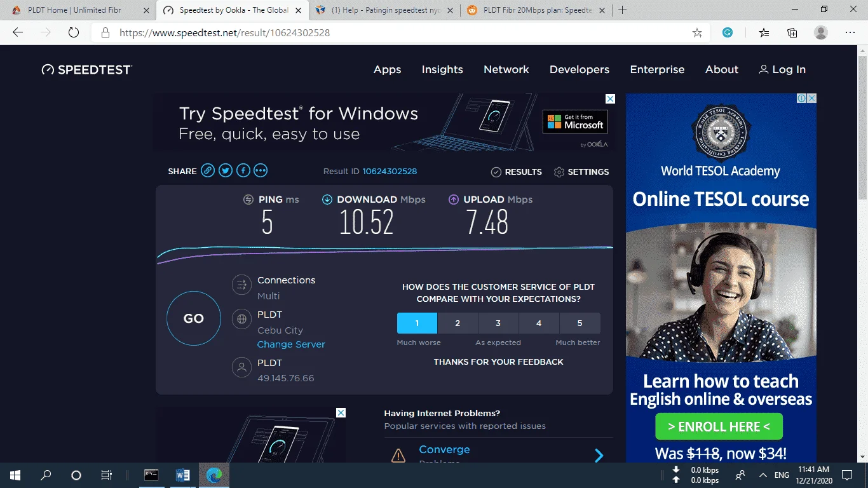Click the address bar URL field
The height and width of the screenshot is (488, 868).
(400, 33)
